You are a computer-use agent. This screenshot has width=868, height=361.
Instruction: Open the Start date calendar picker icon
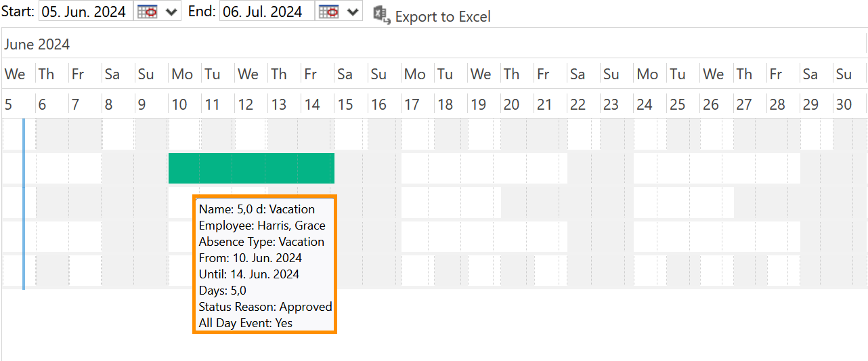point(147,12)
